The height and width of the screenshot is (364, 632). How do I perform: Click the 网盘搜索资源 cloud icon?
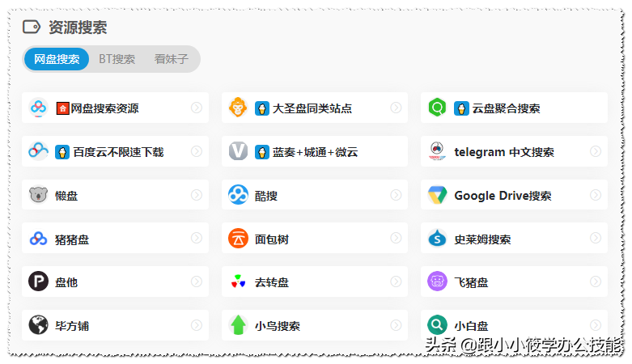pos(38,108)
